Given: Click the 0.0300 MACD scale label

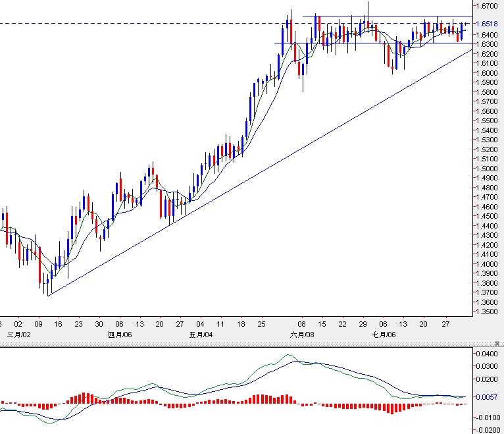Looking at the screenshot, I should tap(487, 366).
